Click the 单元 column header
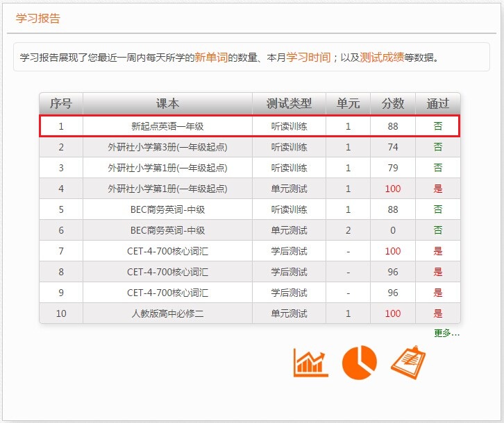The width and height of the screenshot is (504, 423). tap(348, 103)
